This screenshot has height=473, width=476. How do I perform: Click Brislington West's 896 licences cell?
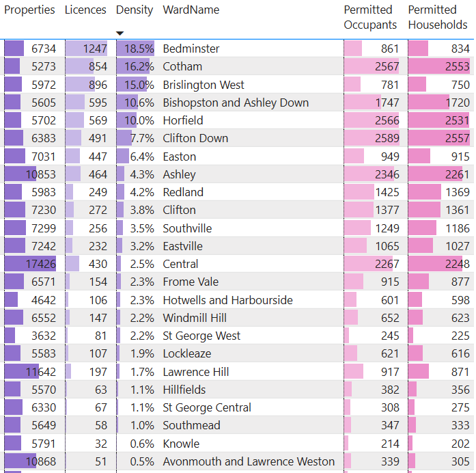click(87, 85)
